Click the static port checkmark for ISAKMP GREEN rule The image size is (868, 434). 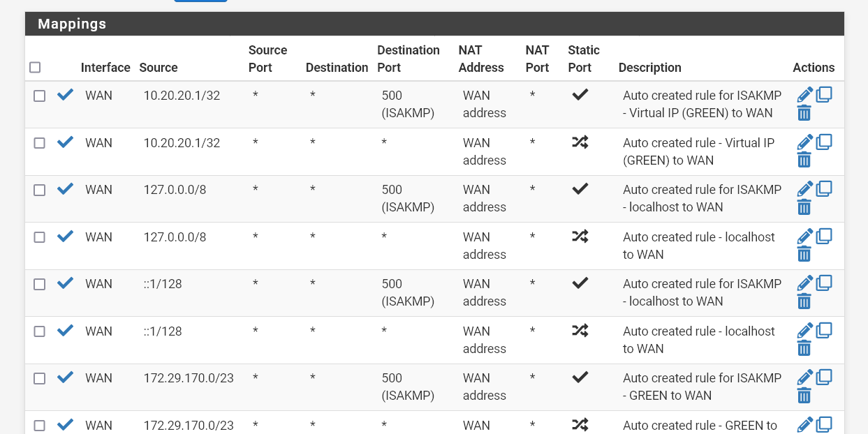[580, 377]
